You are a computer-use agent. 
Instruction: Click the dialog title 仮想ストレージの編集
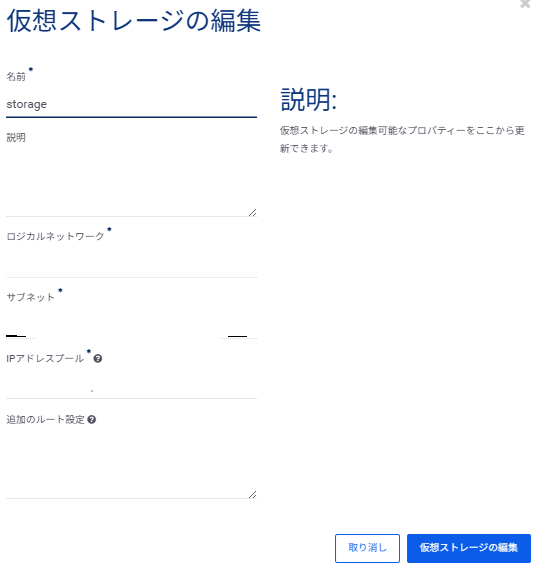(x=134, y=21)
